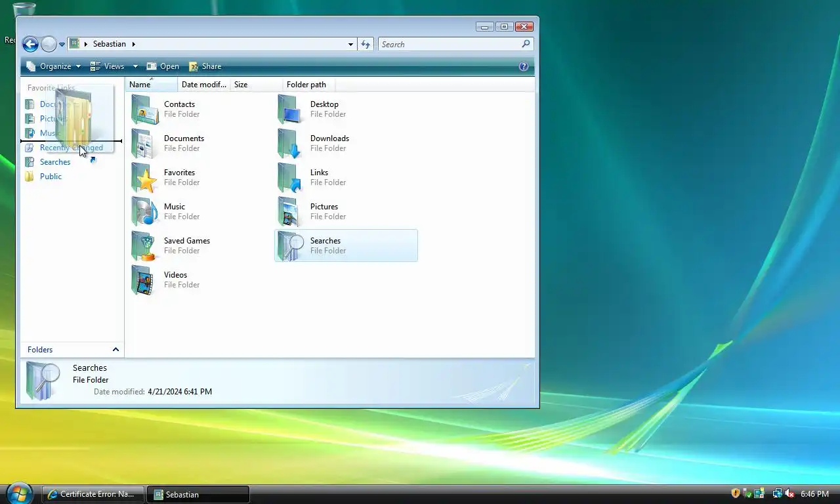Click the Public folder icon in sidebar

point(30,177)
